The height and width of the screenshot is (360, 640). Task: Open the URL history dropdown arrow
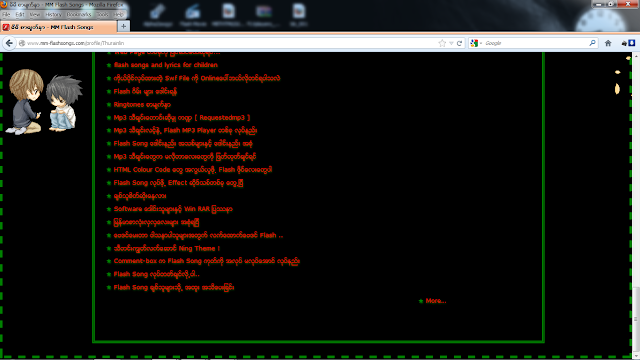tap(451, 43)
